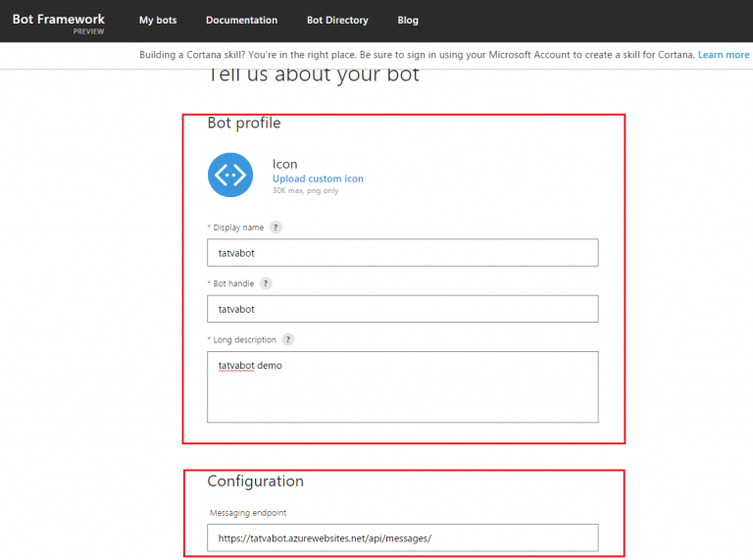Open help icon beside Long description

tap(287, 339)
